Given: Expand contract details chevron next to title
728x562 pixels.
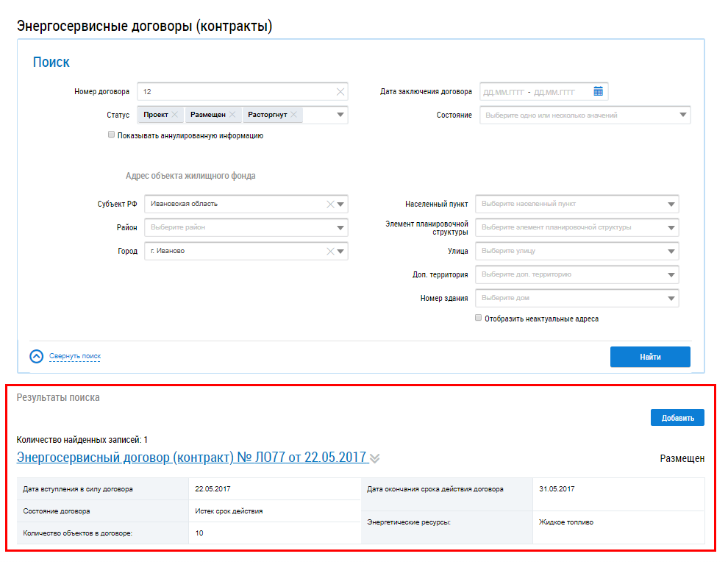Looking at the screenshot, I should (x=375, y=459).
